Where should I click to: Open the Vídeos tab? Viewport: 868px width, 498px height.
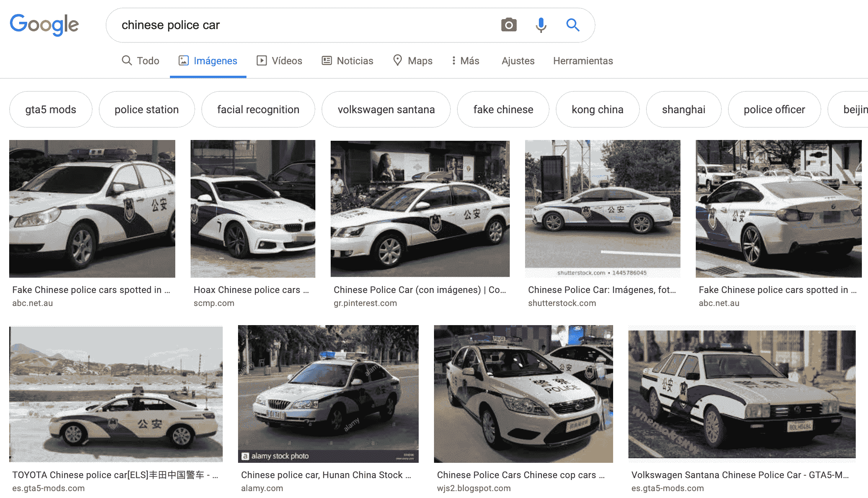pyautogui.click(x=279, y=60)
